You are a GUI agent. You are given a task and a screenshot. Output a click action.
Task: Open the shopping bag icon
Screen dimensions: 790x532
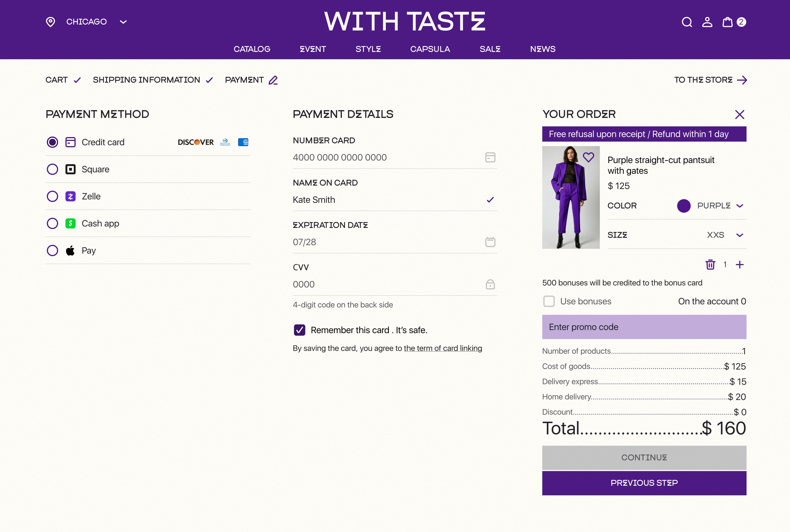pyautogui.click(x=727, y=22)
